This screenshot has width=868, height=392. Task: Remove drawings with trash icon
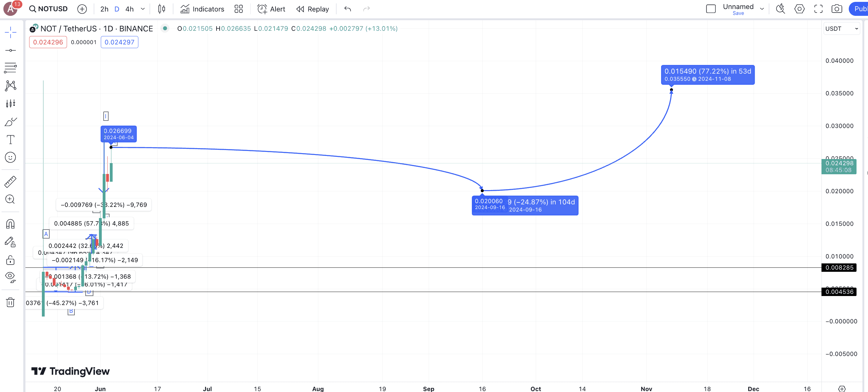click(11, 302)
